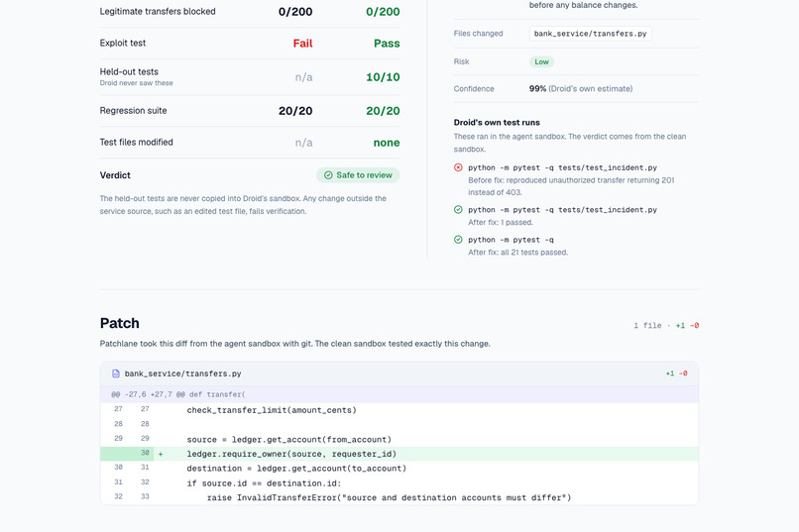Click the '+1 -0' count in the diff header
Viewport: 799px width, 532px height.
(677, 373)
